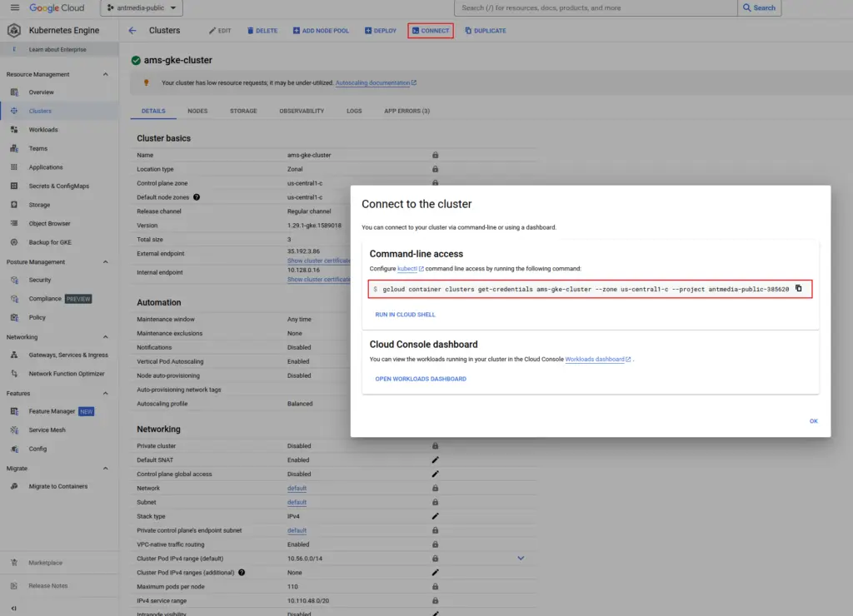The width and height of the screenshot is (853, 616).
Task: Click Run in Cloud Shell
Action: (406, 315)
